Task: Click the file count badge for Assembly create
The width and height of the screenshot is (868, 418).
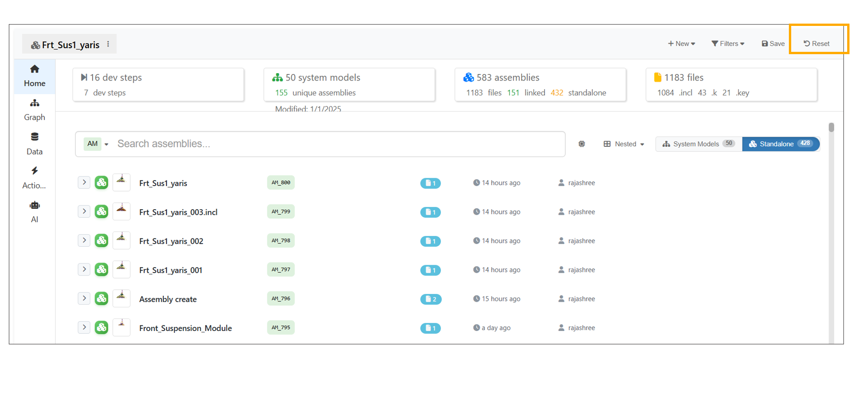Action: click(430, 299)
